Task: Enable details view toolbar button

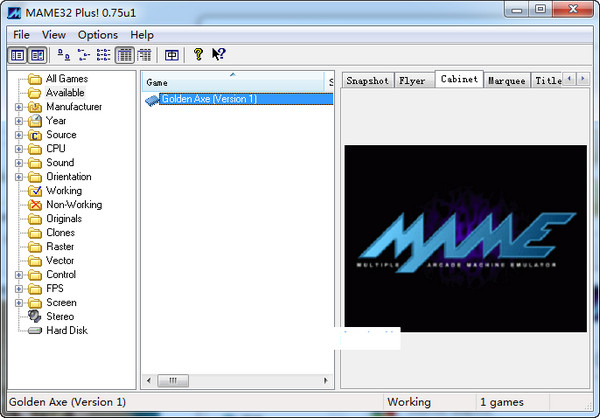Action: pos(124,55)
